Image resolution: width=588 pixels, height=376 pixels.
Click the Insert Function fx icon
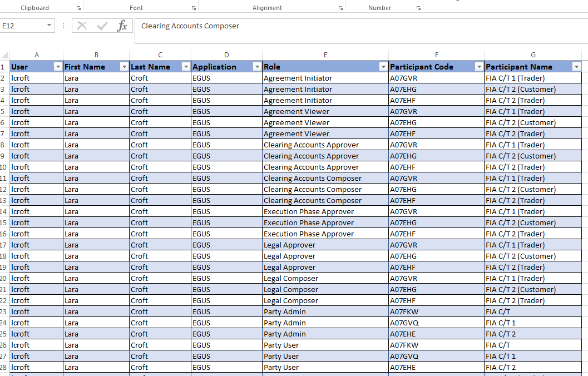(122, 26)
